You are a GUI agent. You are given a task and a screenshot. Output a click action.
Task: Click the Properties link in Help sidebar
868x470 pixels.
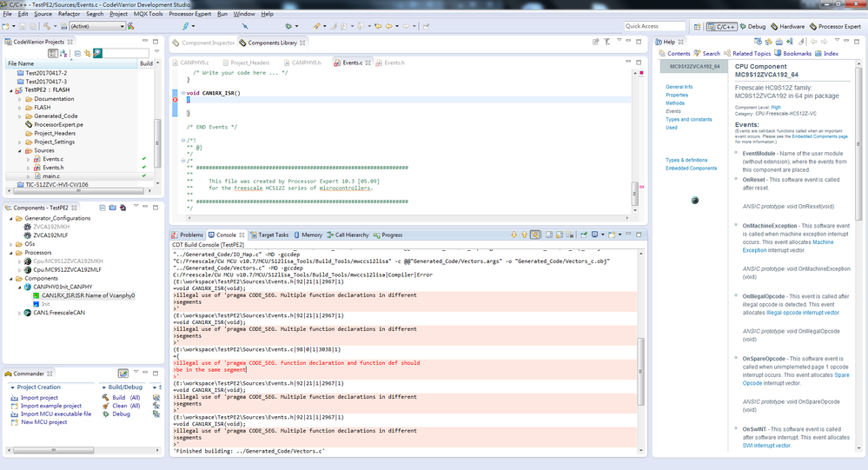tap(677, 96)
